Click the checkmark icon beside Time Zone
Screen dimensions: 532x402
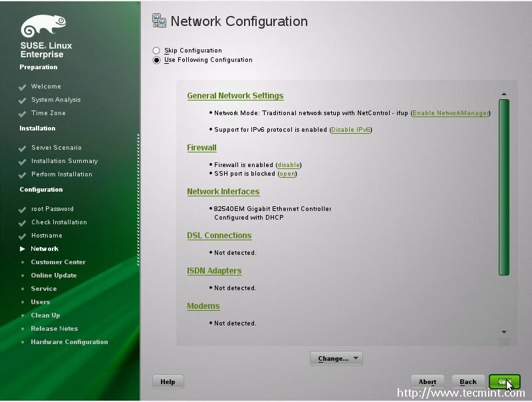coord(23,114)
